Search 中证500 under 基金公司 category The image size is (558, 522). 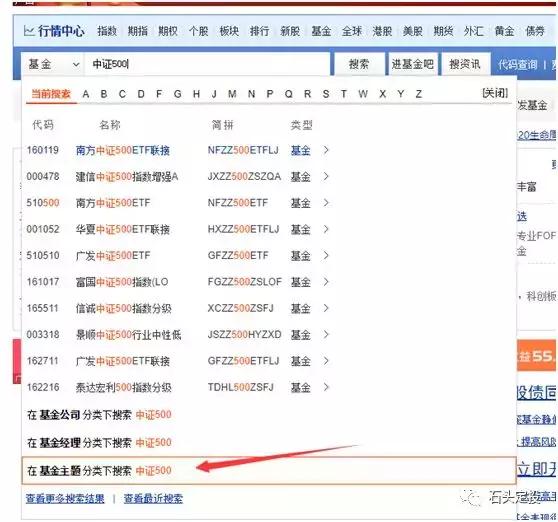(x=99, y=415)
